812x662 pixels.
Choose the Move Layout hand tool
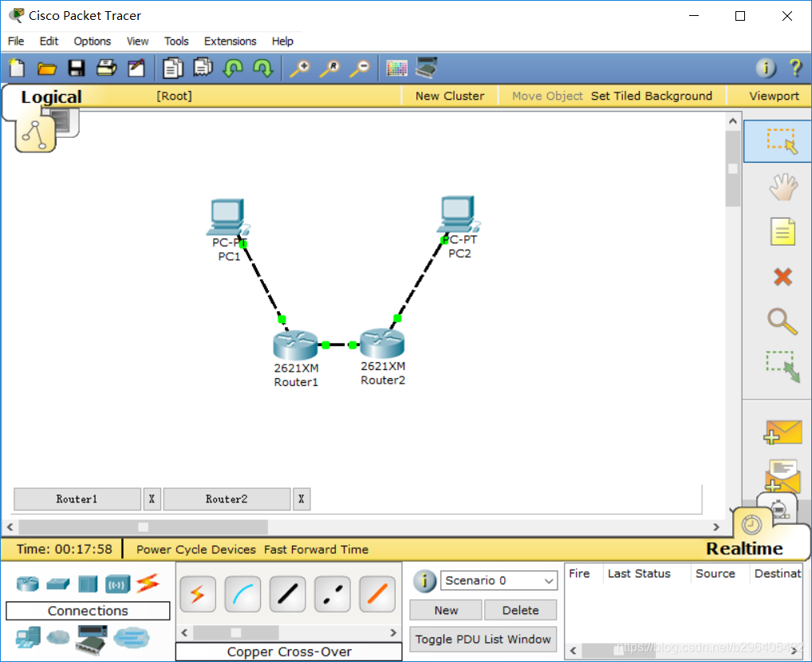[x=783, y=187]
